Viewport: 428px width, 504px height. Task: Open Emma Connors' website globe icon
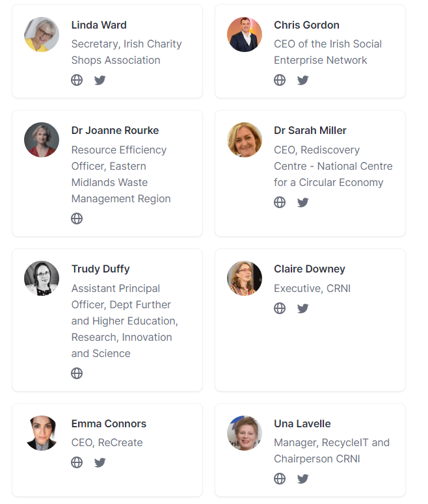click(77, 462)
